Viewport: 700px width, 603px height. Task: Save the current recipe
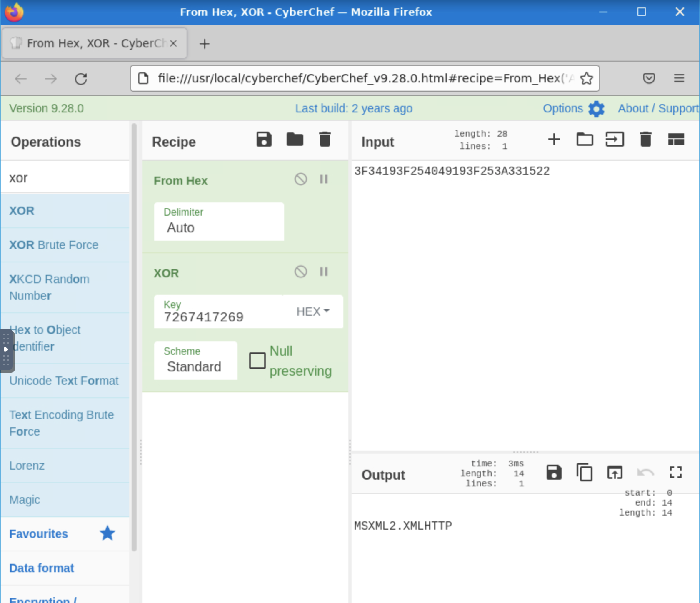tap(264, 140)
